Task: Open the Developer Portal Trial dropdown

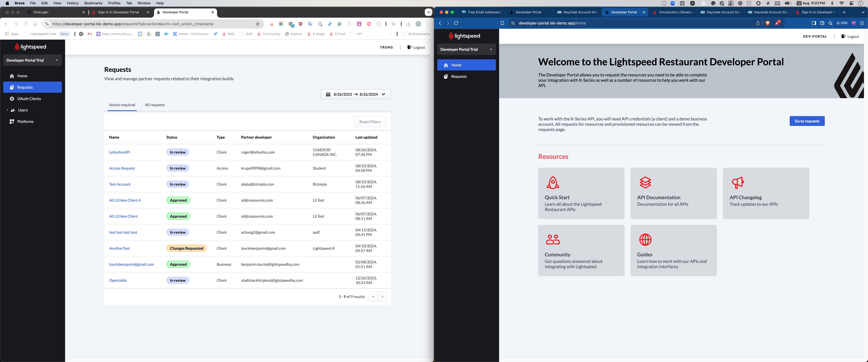Action: 32,60
